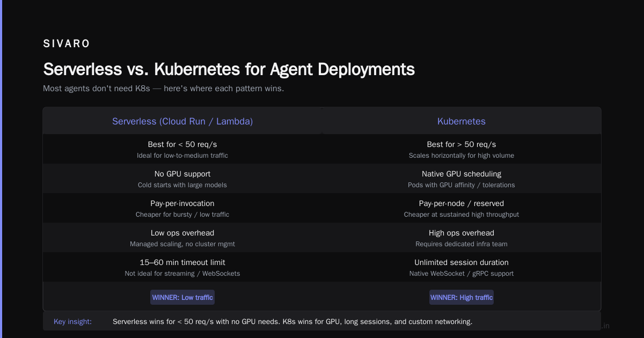Click 'Cheaper for bursty / low traffic' text

click(x=182, y=215)
